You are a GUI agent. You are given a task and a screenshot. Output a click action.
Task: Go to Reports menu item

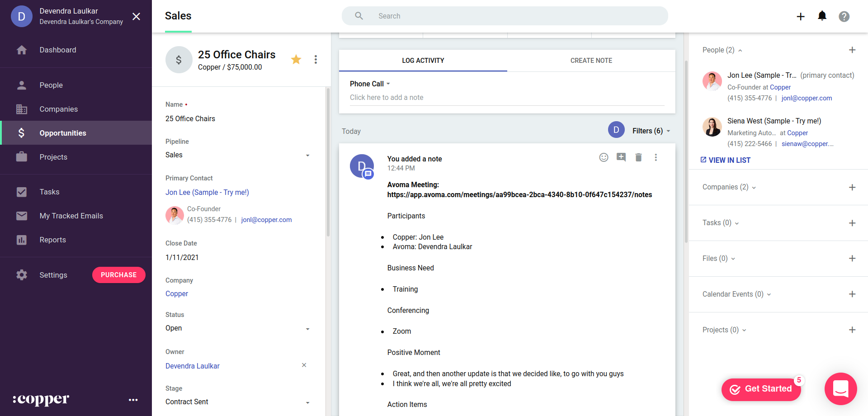point(76,240)
